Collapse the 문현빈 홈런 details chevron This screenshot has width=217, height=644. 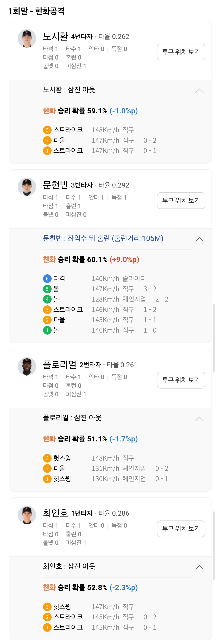tap(199, 239)
